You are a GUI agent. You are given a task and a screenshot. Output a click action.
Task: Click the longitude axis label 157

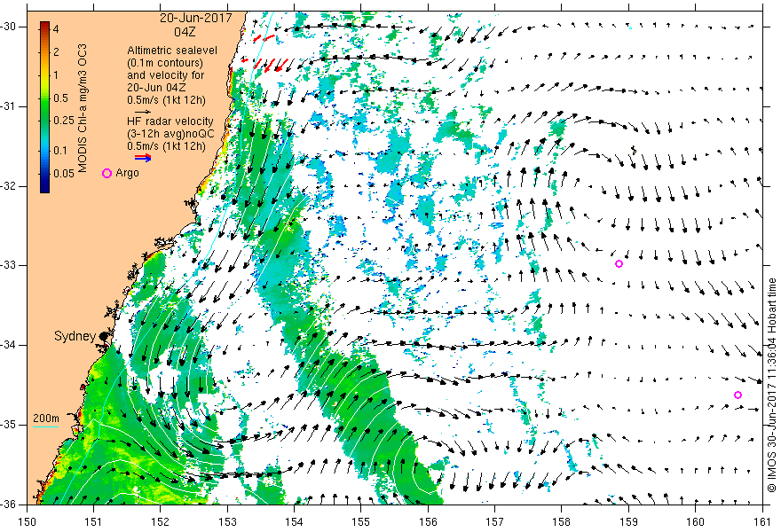coord(495,521)
